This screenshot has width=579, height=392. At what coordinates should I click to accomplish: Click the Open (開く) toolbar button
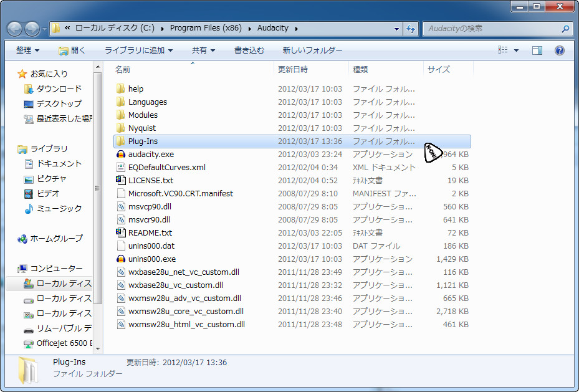click(x=72, y=50)
